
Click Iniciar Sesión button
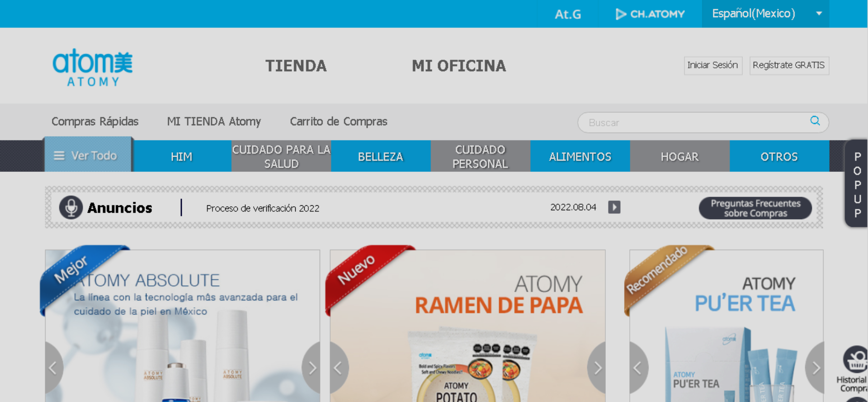(713, 66)
